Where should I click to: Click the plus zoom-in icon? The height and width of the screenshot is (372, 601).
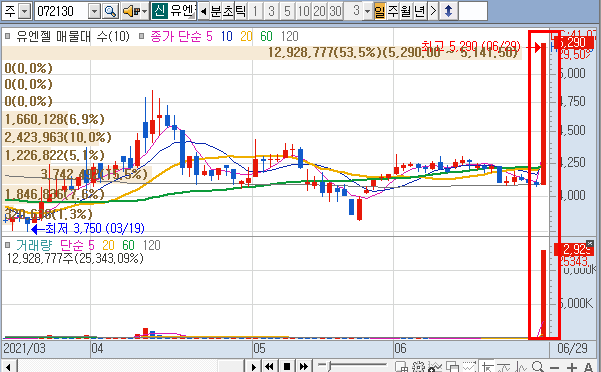click(x=571, y=368)
